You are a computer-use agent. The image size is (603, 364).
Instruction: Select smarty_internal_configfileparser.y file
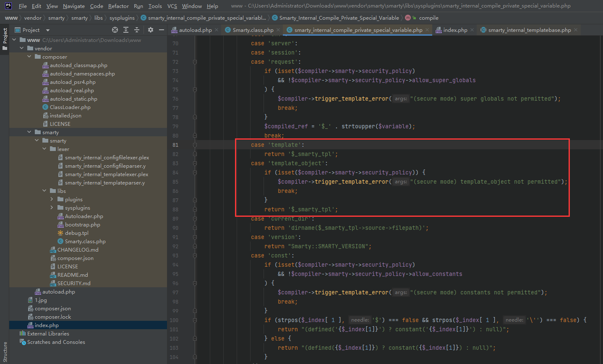click(x=105, y=166)
